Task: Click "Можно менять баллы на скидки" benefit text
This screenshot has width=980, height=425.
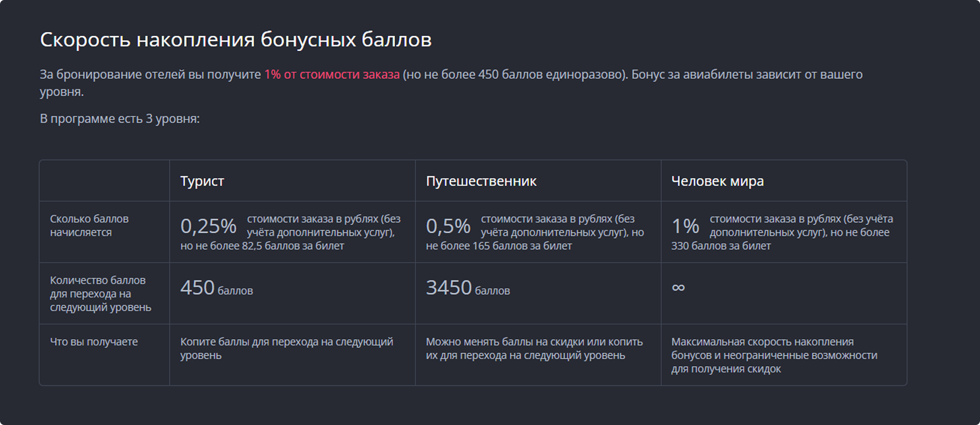Action: point(533,348)
